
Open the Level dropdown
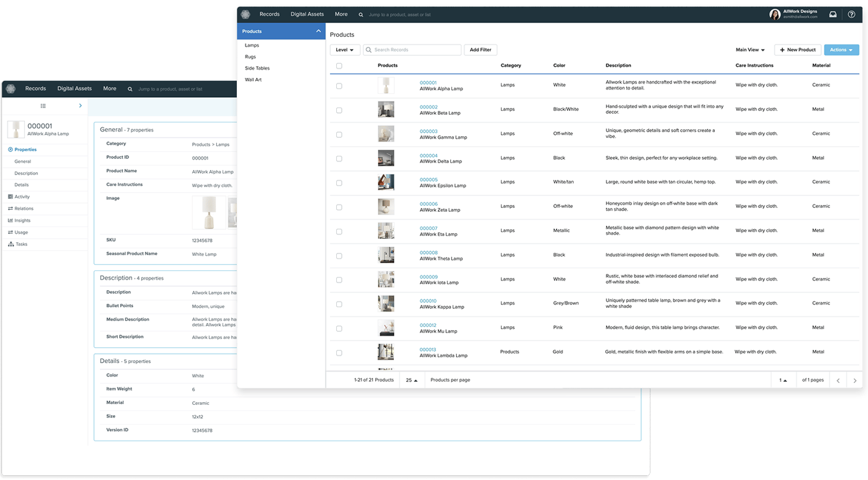[x=345, y=50]
